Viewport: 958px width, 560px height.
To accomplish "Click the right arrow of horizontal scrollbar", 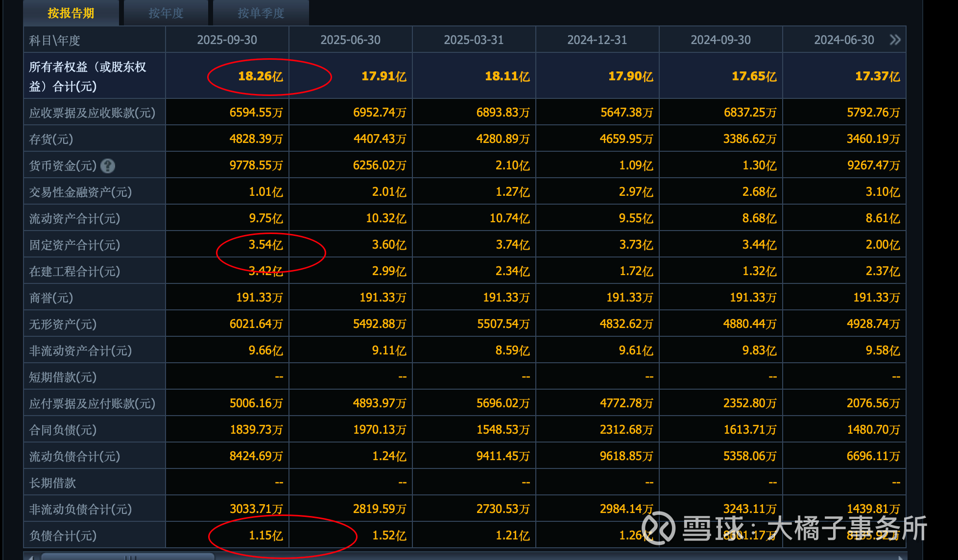I will pyautogui.click(x=901, y=557).
